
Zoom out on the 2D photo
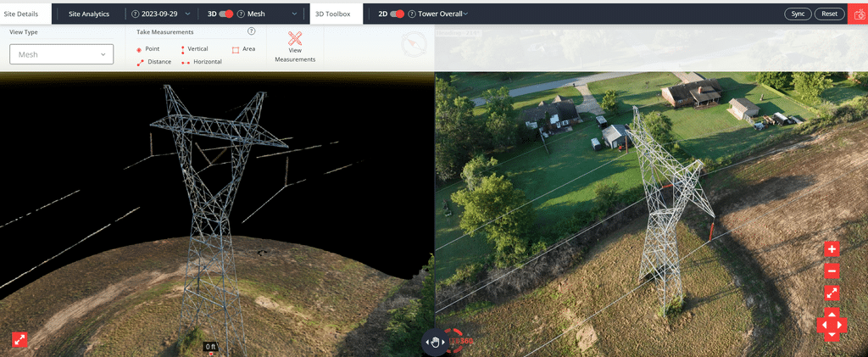pyautogui.click(x=832, y=271)
